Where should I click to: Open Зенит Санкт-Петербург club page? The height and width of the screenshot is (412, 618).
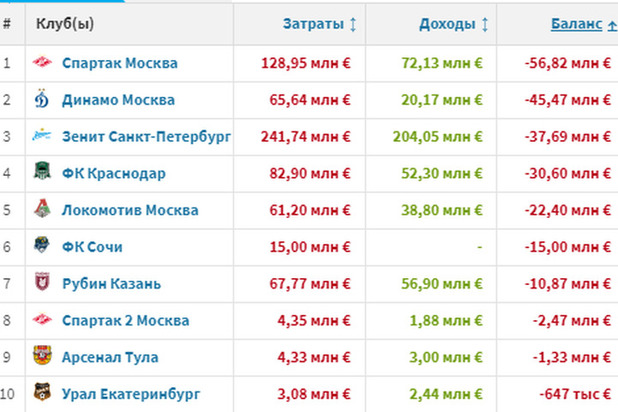point(146,137)
